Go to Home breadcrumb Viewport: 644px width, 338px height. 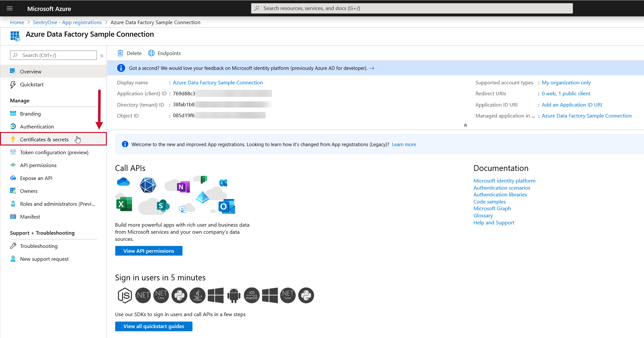pyautogui.click(x=17, y=22)
